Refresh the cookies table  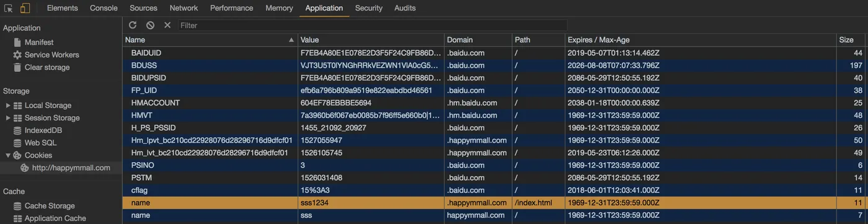(x=133, y=25)
